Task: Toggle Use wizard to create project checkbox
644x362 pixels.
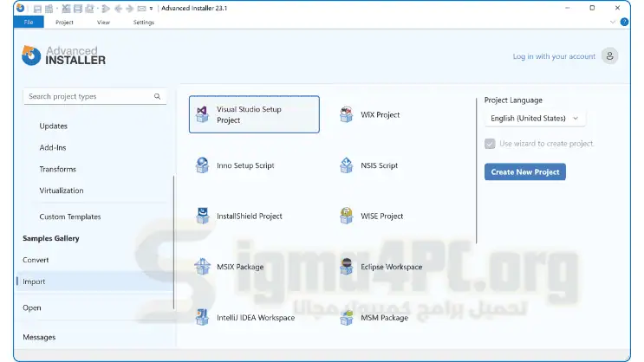Action: point(490,144)
